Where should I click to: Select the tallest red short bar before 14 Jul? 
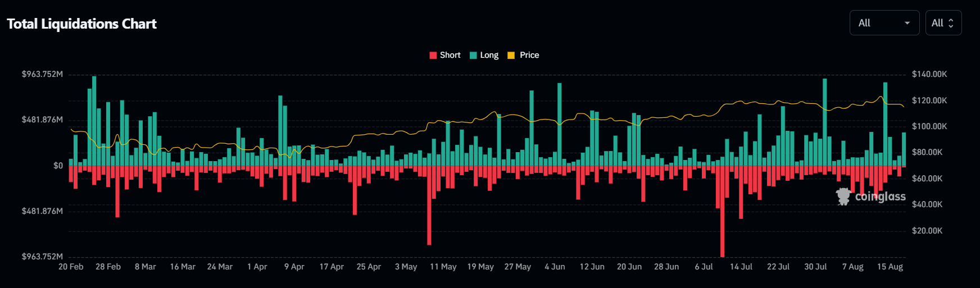pos(722,211)
